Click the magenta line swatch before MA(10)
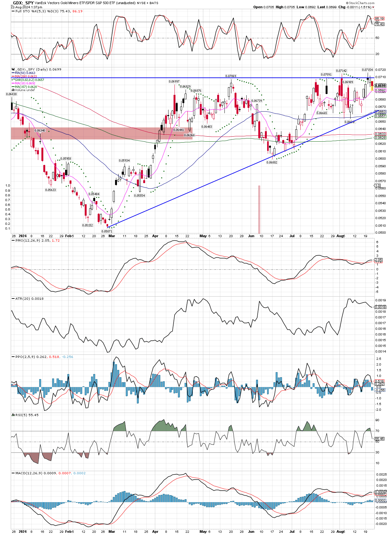 (x=13, y=83)
